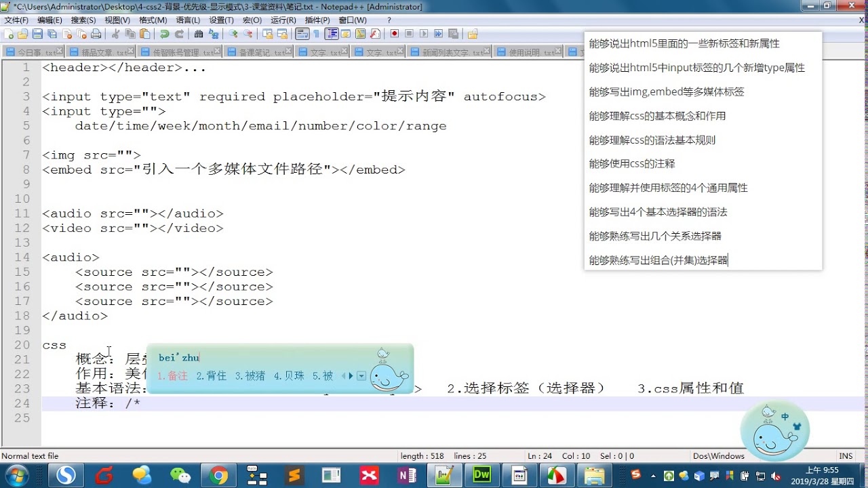The width and height of the screenshot is (868, 488).
Task: Open Find with the binoculars icon
Action: [x=199, y=34]
